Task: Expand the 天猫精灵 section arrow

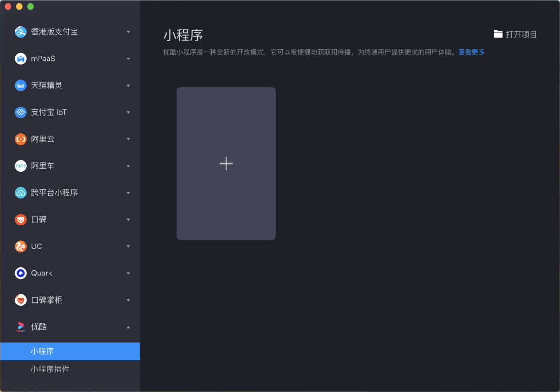Action: click(x=128, y=86)
